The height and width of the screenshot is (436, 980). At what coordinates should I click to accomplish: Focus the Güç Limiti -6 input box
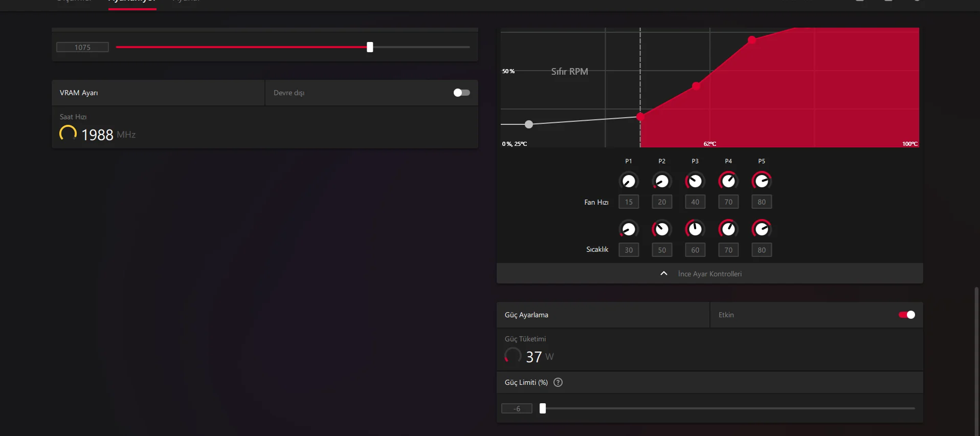point(517,408)
